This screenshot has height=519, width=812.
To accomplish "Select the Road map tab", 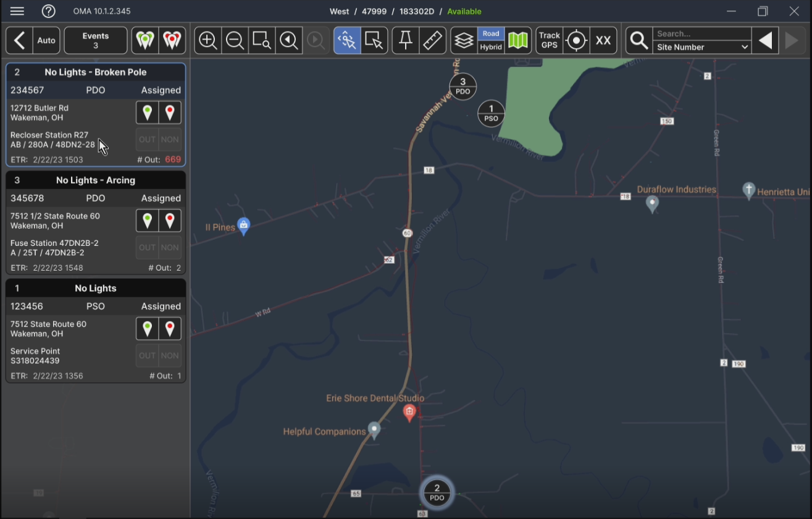I will 490,33.
